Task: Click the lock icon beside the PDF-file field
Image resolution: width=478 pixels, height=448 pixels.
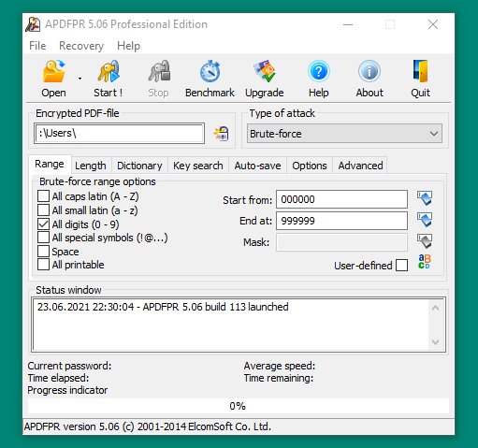Action: [221, 134]
